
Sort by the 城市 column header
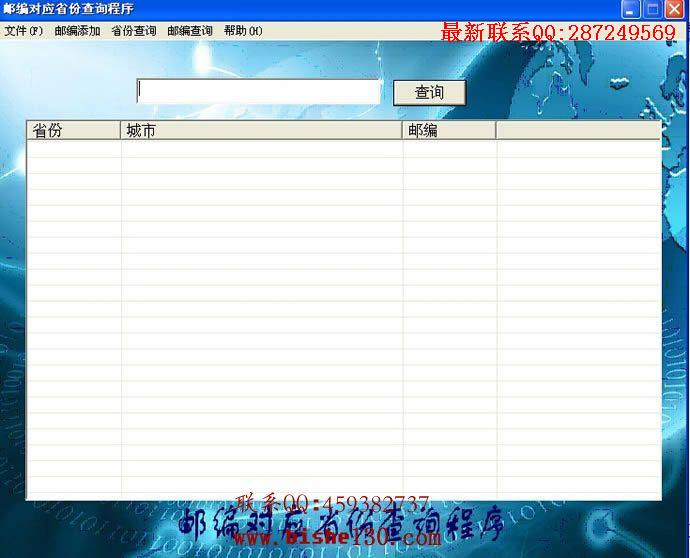[x=261, y=130]
